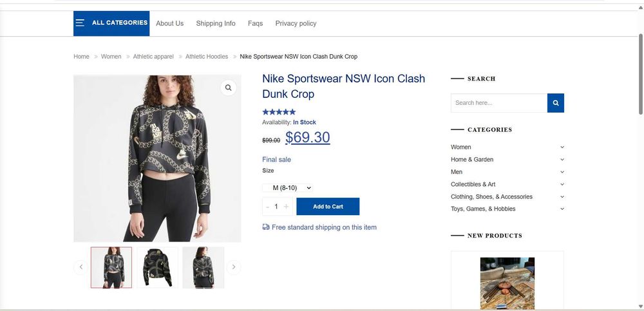The height and width of the screenshot is (311, 644).
Task: Expand the Collectibles & Art category
Action: 562,184
